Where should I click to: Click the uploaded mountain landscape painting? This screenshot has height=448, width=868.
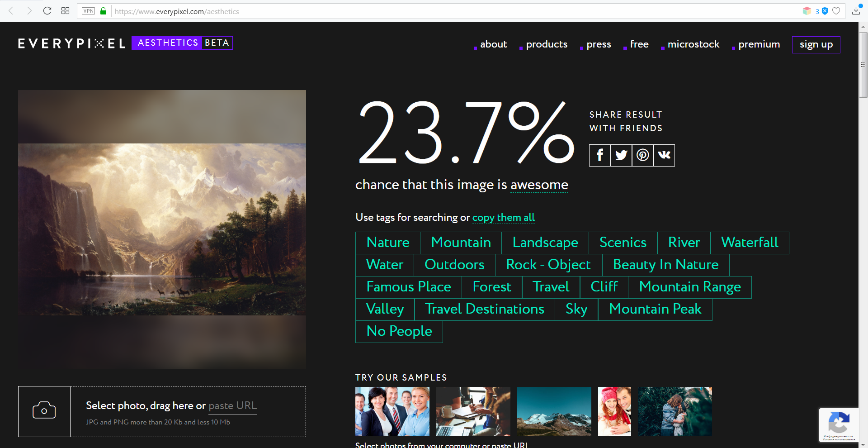(162, 229)
